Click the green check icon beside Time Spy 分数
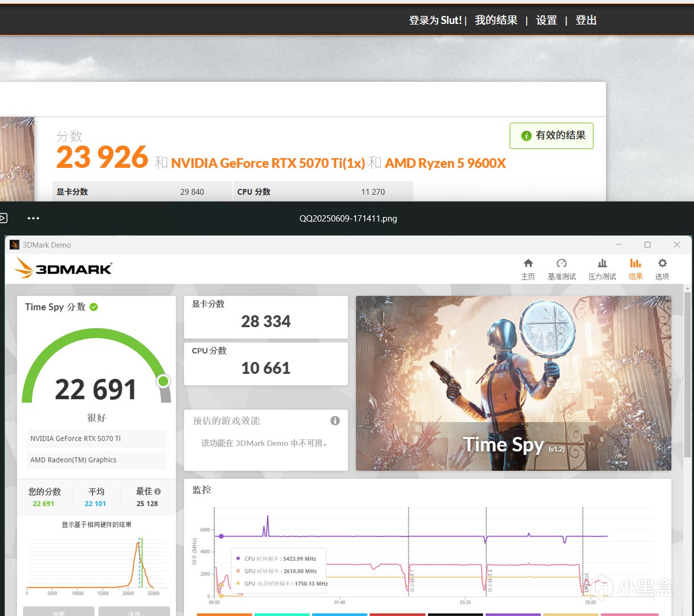 (94, 307)
